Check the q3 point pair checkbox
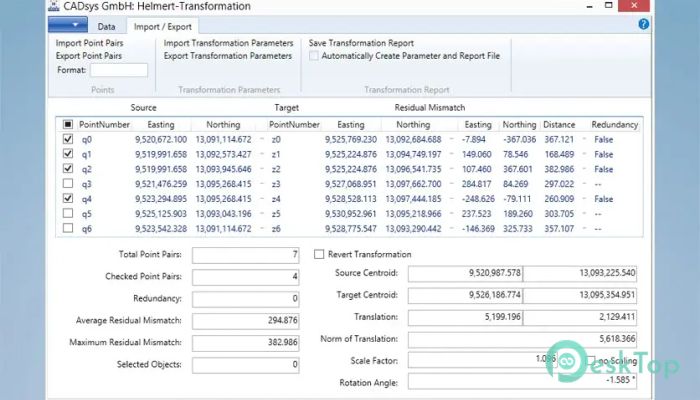Viewport: 700px width, 400px height. point(67,184)
